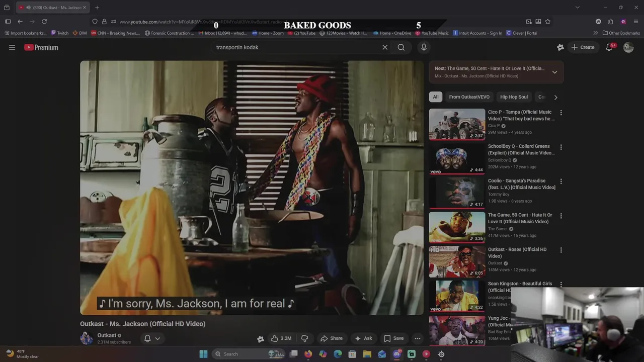Clear the search box with the X
The width and height of the screenshot is (644, 362).
[x=385, y=47]
